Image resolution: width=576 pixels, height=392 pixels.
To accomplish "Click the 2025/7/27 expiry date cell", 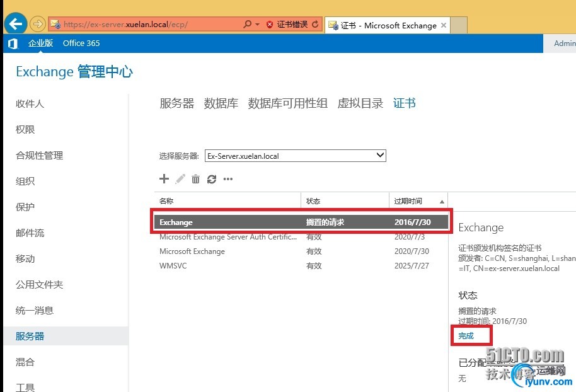I will [x=412, y=265].
